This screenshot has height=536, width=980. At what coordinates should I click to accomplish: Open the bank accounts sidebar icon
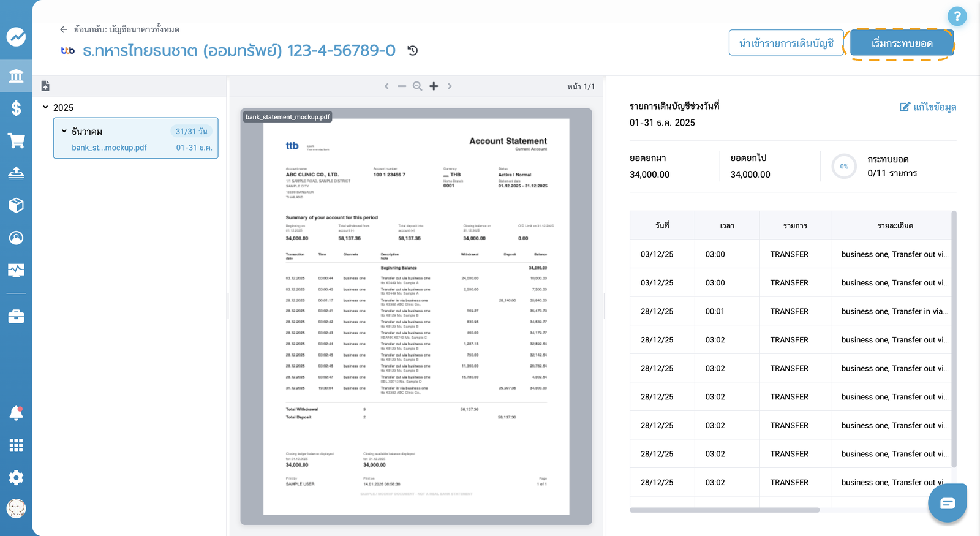click(16, 76)
